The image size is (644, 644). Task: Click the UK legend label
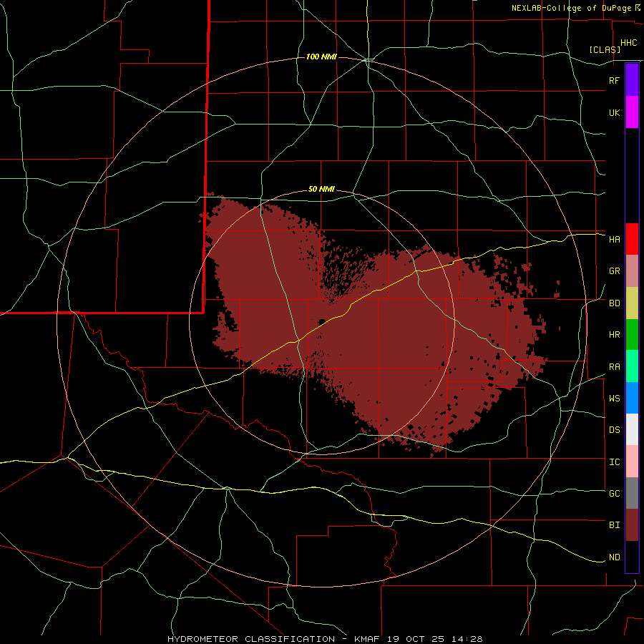pos(614,112)
